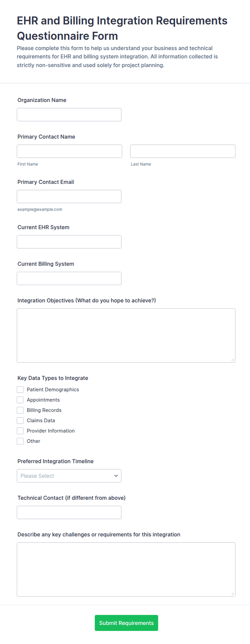Toggle the Other data type checkbox
Screen dimensions: 250x644
(x=20, y=441)
